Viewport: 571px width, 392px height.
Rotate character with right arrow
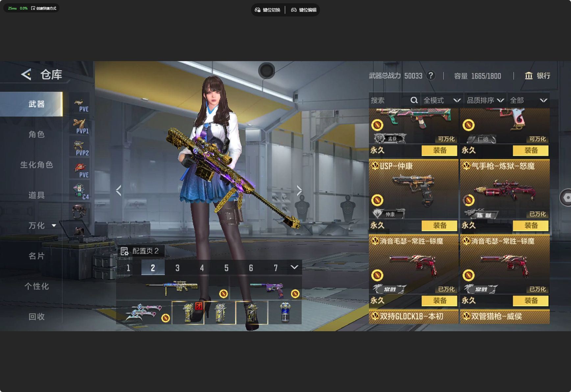click(x=299, y=191)
